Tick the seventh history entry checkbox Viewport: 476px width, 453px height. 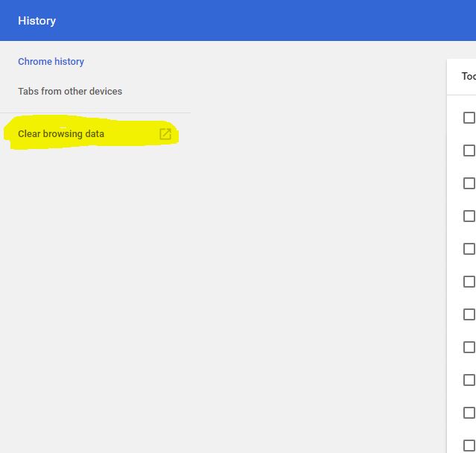[x=469, y=314]
